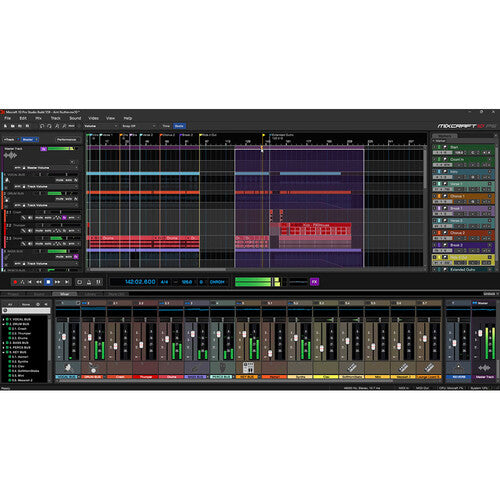
Task: Toggle the metronome icon in the transport bar
Action: [22, 282]
